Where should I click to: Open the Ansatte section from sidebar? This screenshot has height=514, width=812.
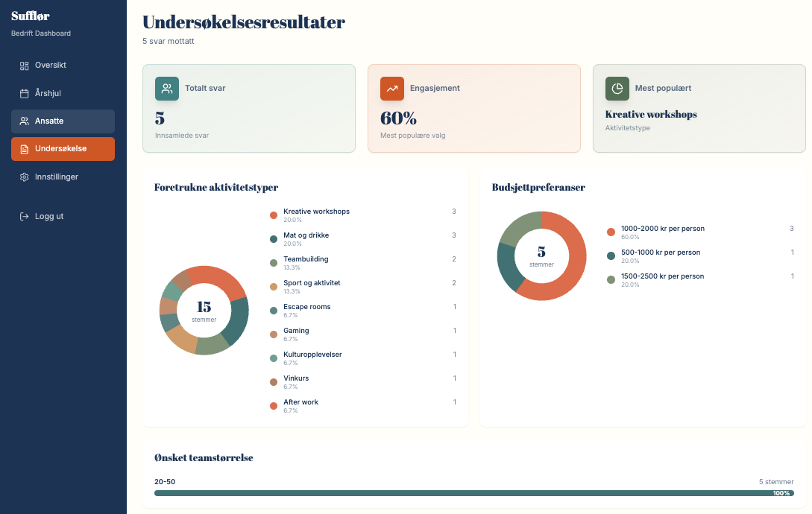[x=63, y=121]
